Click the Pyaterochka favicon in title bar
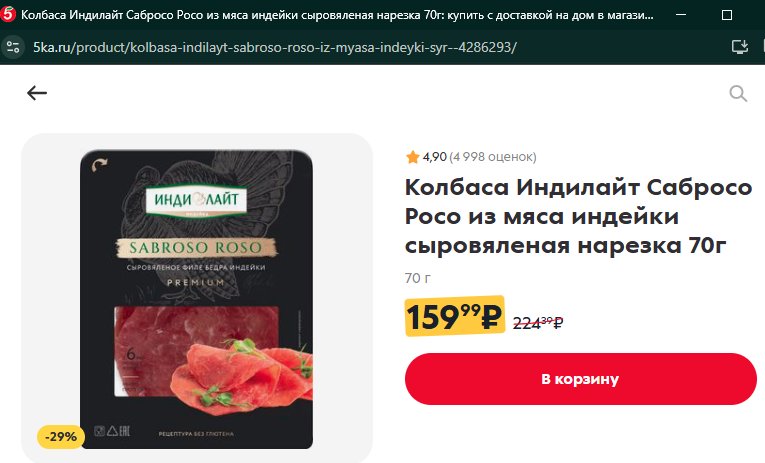The width and height of the screenshot is (765, 463). (x=8, y=15)
